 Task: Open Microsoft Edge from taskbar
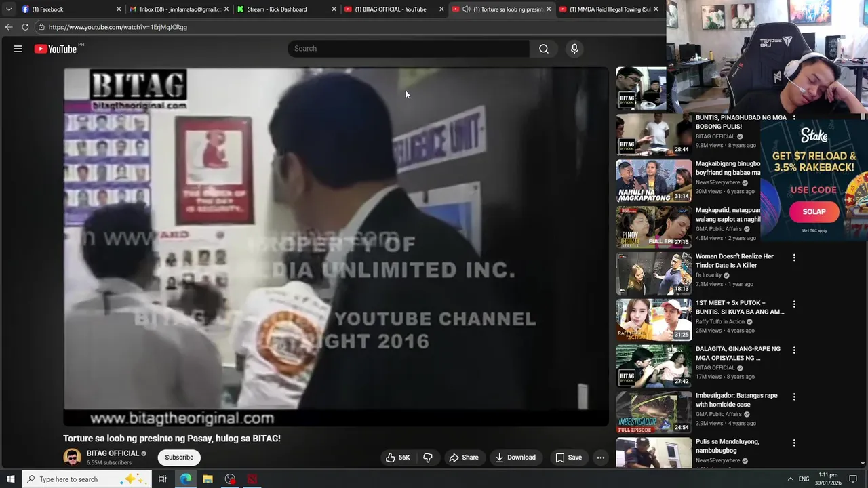pos(185,479)
